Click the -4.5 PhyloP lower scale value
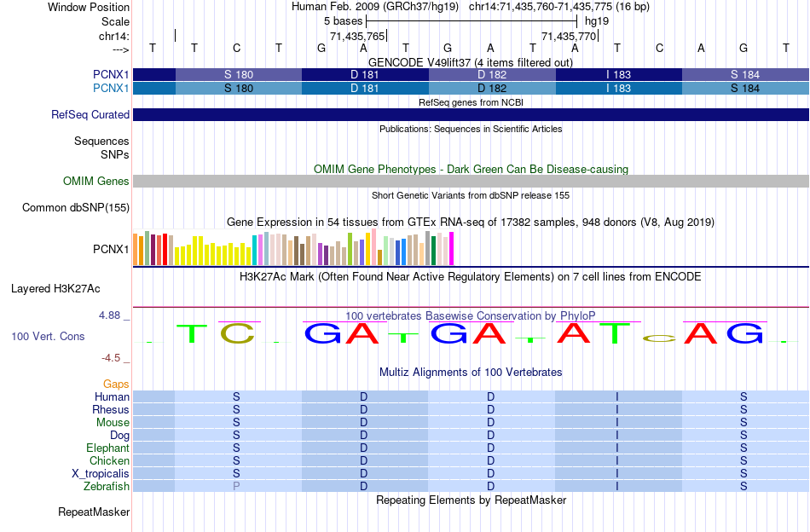This screenshot has width=810, height=532. tap(111, 358)
